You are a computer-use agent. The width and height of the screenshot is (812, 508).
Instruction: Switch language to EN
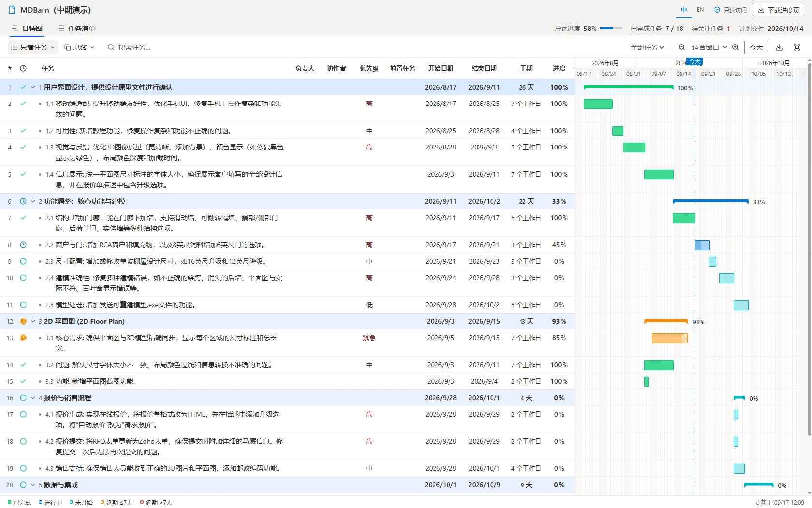tap(700, 10)
